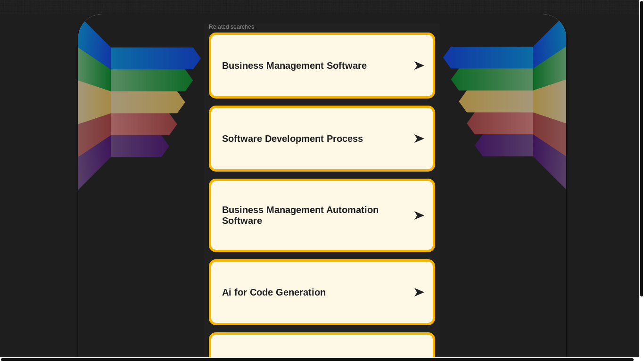Click the arrow icon beside Software Development Process
Viewport: 644px width, 362px height.
coord(419,139)
